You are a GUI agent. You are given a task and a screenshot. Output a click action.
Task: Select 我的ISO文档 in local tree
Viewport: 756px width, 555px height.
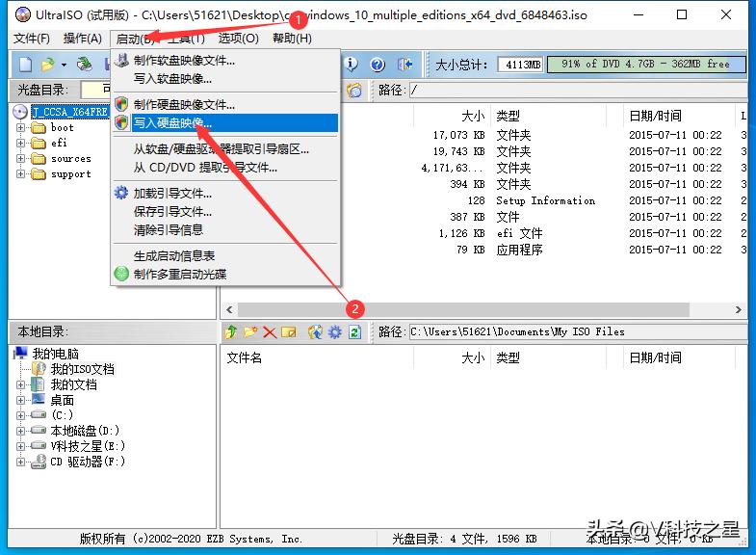pos(83,369)
